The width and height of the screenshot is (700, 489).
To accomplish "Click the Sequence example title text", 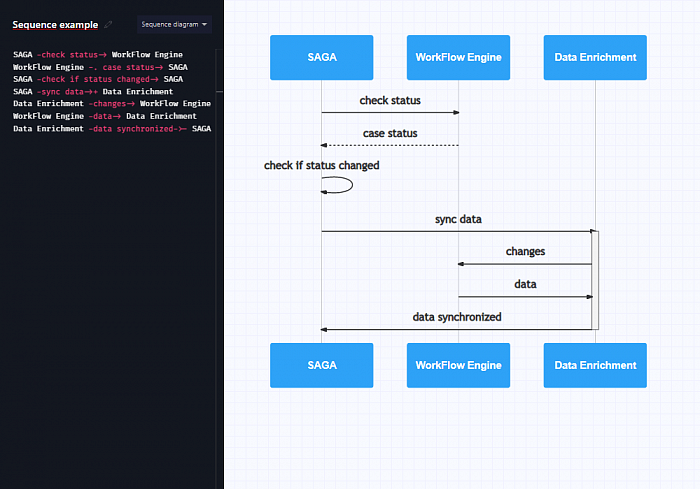I will 55,25.
